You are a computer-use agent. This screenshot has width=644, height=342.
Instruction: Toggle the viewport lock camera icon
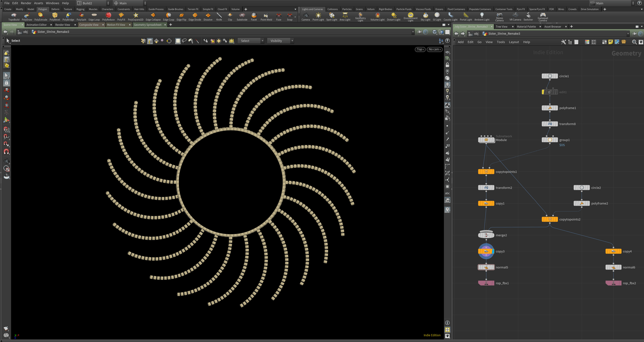[447, 65]
